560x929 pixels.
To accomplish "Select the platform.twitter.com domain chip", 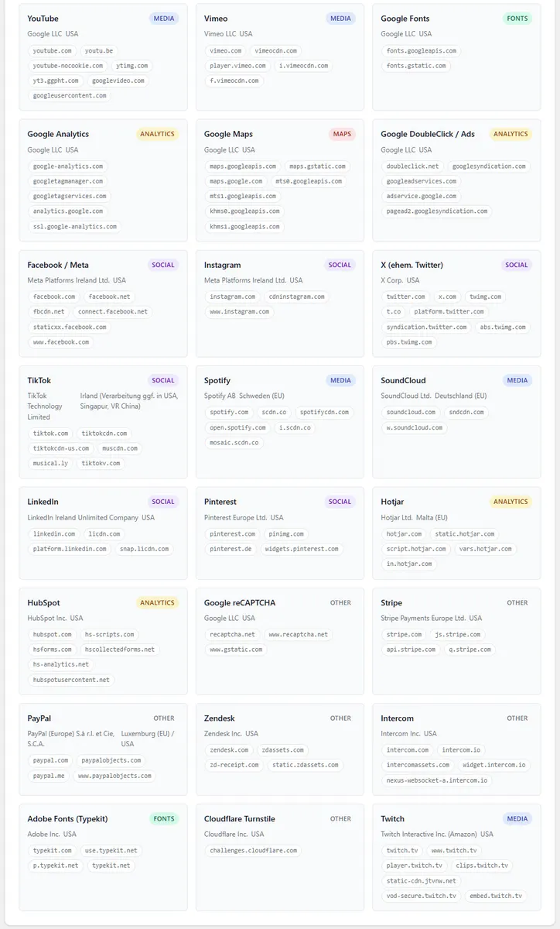I will coord(449,312).
